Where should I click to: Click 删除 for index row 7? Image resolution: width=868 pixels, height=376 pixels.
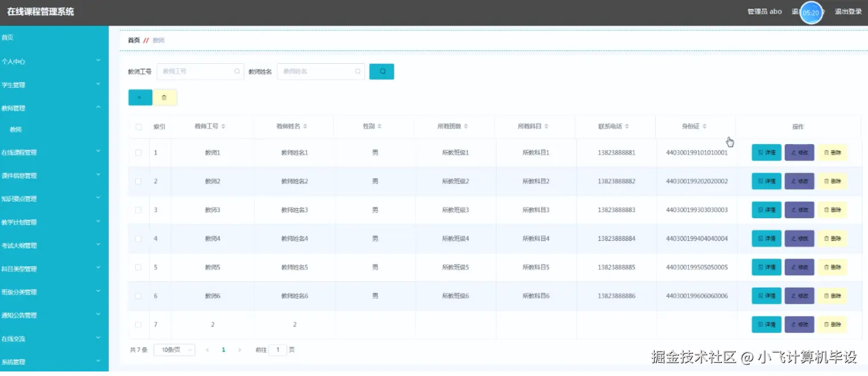point(833,324)
